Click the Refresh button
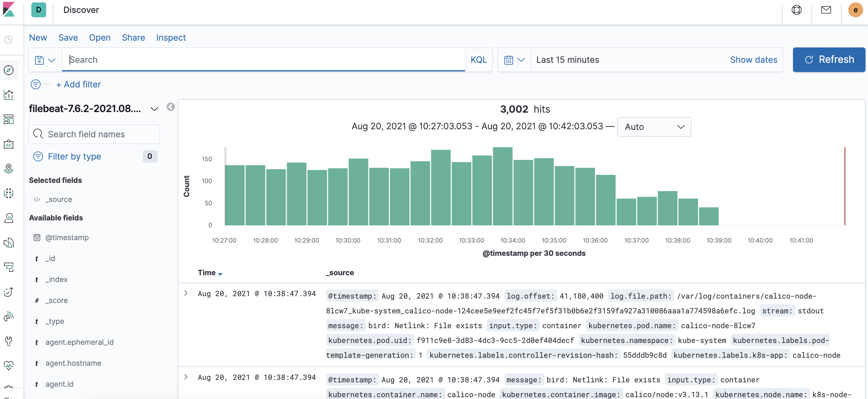Image resolution: width=868 pixels, height=399 pixels. [829, 60]
